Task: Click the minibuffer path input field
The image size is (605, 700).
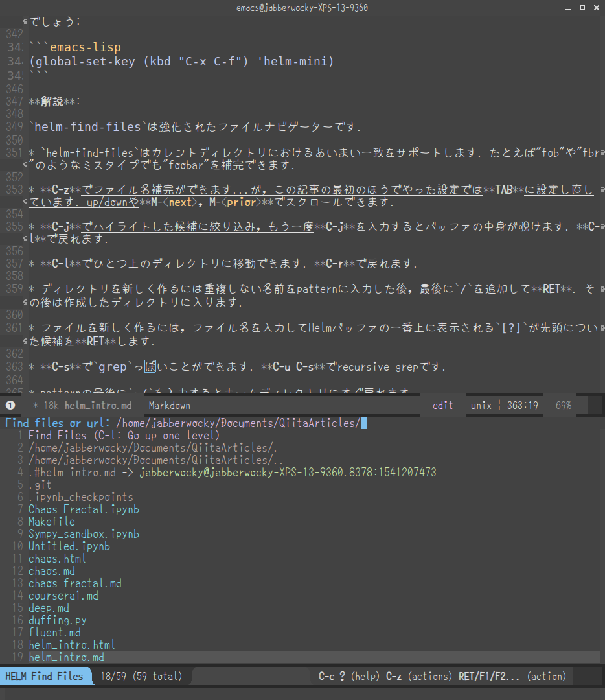Action: pyautogui.click(x=259, y=422)
